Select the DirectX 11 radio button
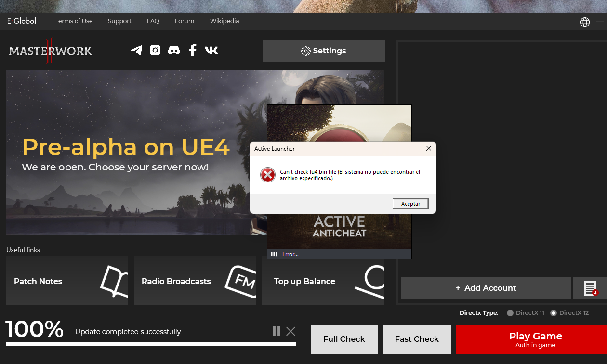607x364 pixels. (x=510, y=313)
